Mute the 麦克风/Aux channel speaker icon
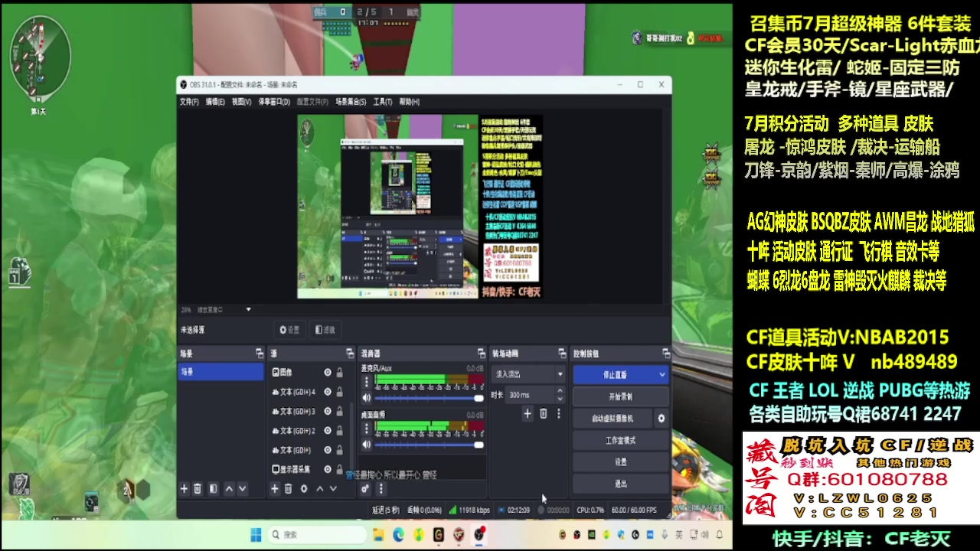Image resolution: width=980 pixels, height=551 pixels. click(x=366, y=398)
